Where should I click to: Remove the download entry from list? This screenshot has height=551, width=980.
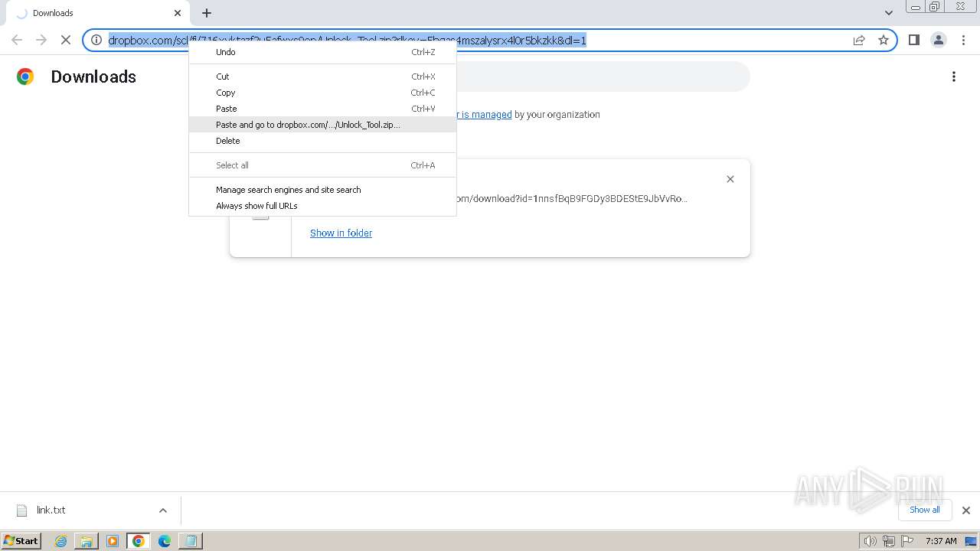730,179
